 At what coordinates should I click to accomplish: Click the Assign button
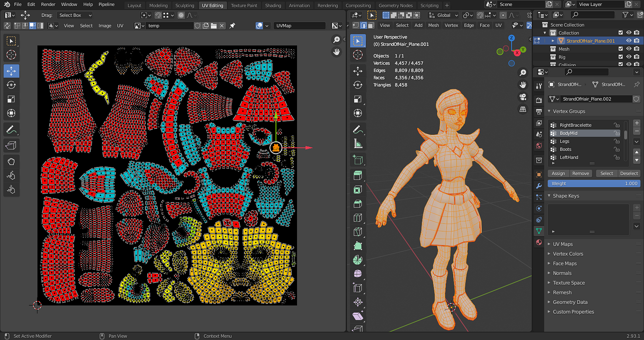(558, 173)
